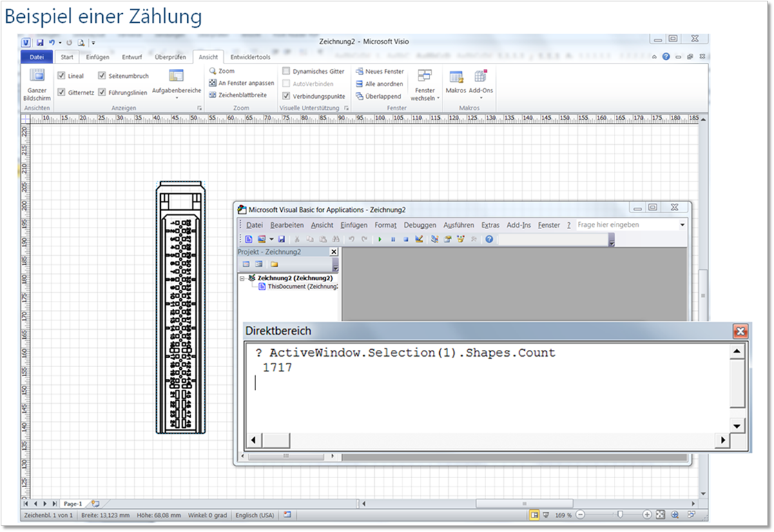
Task: Uncheck the Führungslinien checkbox
Action: pos(102,92)
